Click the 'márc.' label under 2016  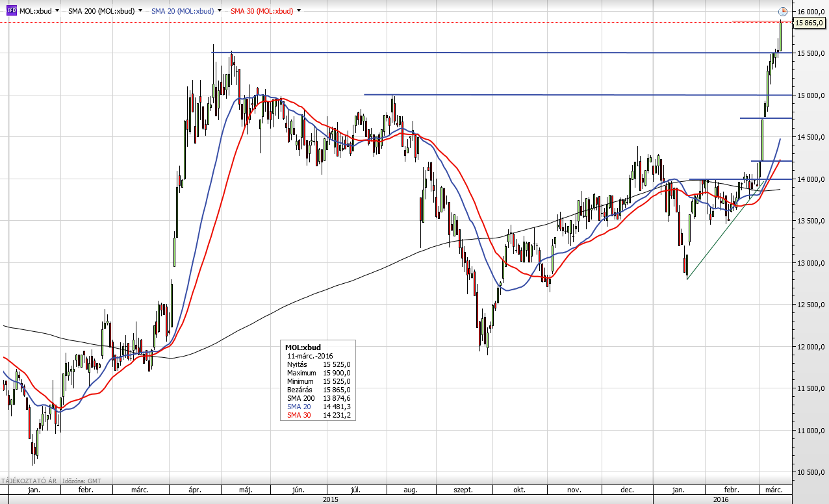773,490
